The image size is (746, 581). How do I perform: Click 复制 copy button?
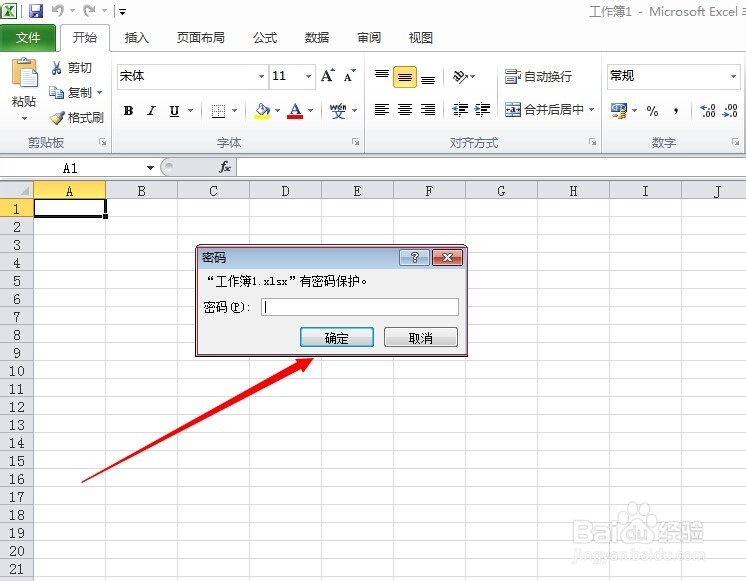point(70,92)
